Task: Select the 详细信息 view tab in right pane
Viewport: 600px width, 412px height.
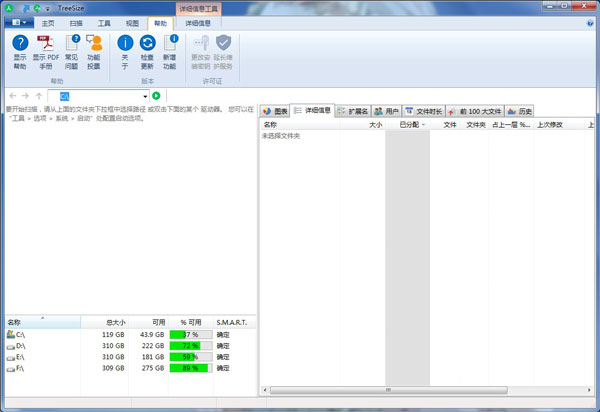Action: coord(312,111)
